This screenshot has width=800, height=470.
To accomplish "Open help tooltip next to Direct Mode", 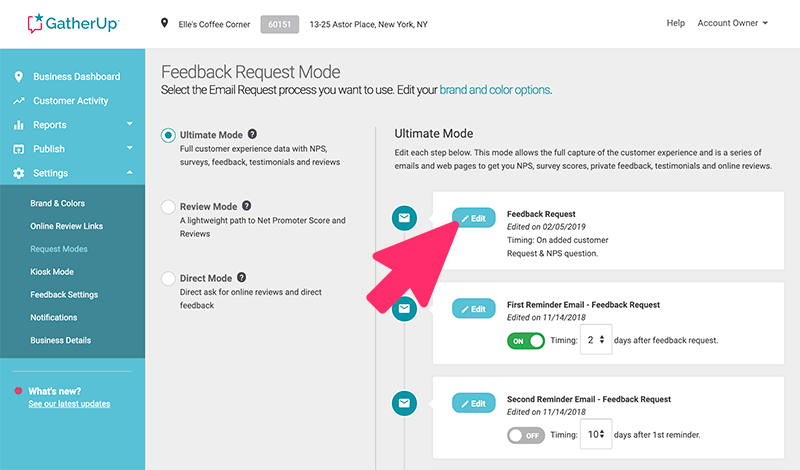I will [241, 277].
